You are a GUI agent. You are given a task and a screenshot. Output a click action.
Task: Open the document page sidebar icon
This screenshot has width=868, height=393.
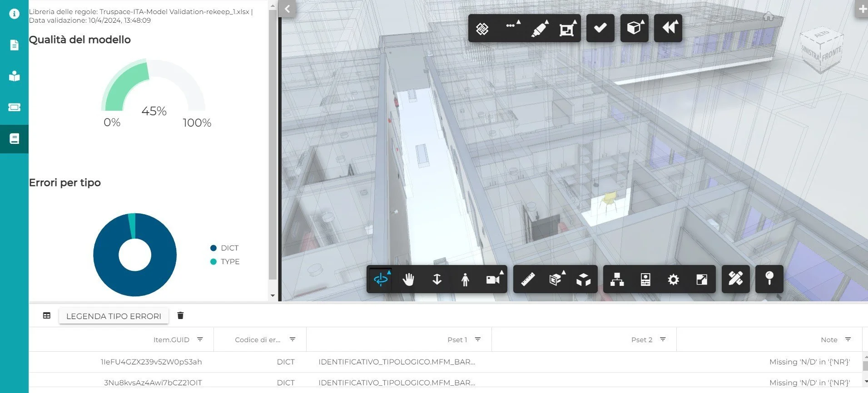14,45
